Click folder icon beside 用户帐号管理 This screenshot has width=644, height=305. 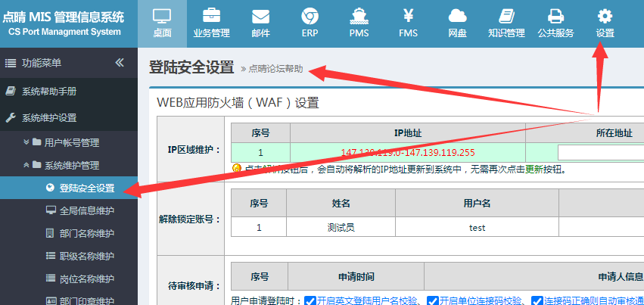[x=36, y=142]
